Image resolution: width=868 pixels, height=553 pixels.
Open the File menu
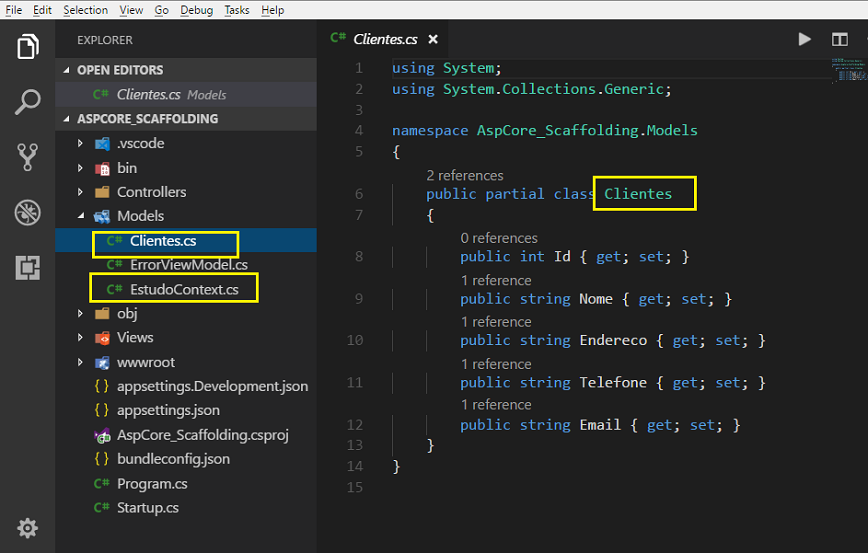pyautogui.click(x=13, y=10)
